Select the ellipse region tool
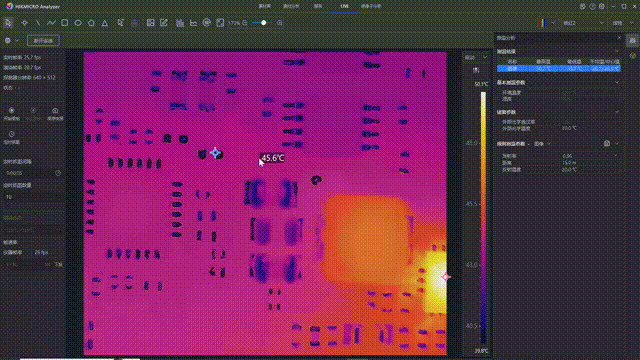This screenshot has height=360, width=640. tap(78, 23)
